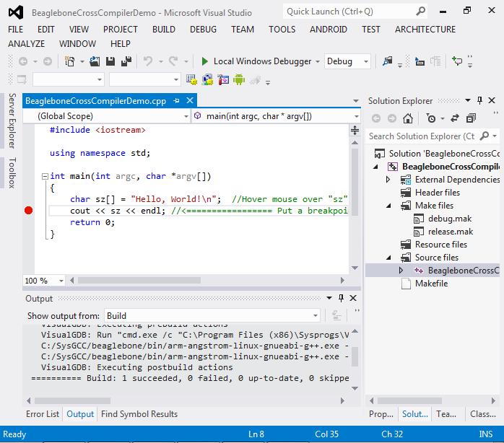Toggle the pin on the BeagleboneCrossCompilerDemo.cpp tab
This screenshot has width=504, height=443.
click(176, 101)
